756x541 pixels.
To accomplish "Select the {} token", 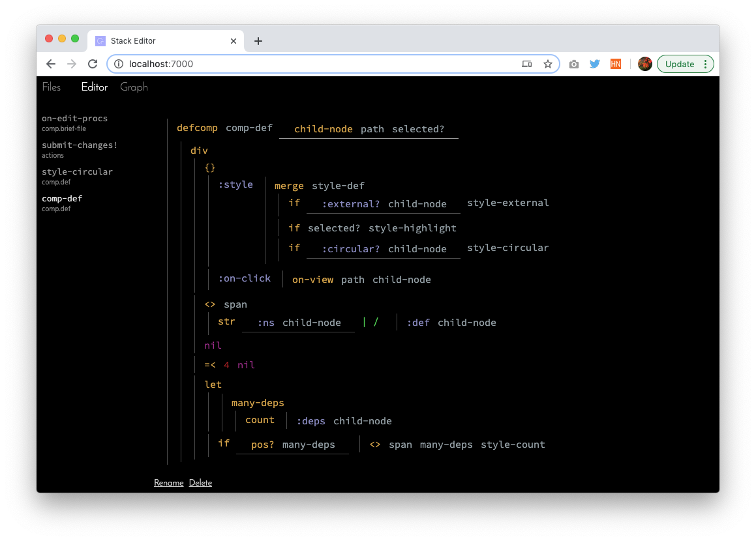I will click(210, 168).
